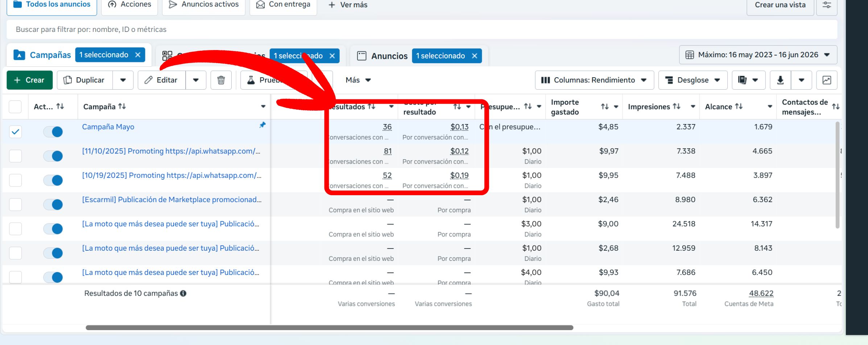
Task: Open the chart view icon button
Action: [x=827, y=80]
